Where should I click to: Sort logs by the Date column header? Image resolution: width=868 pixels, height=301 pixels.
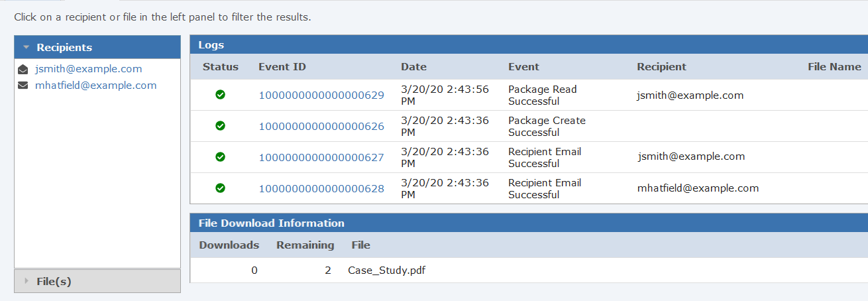tap(413, 67)
